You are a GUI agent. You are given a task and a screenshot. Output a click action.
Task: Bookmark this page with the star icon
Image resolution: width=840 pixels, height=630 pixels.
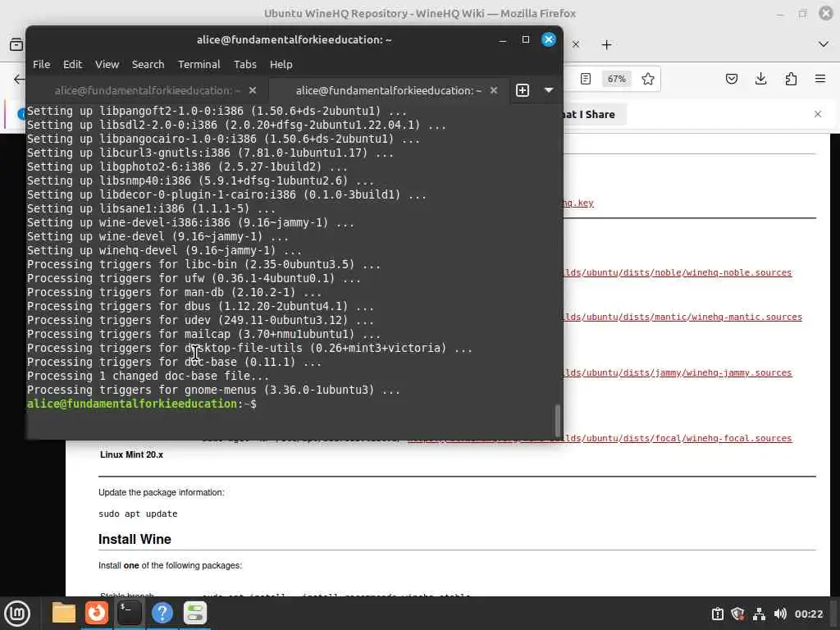click(x=648, y=79)
